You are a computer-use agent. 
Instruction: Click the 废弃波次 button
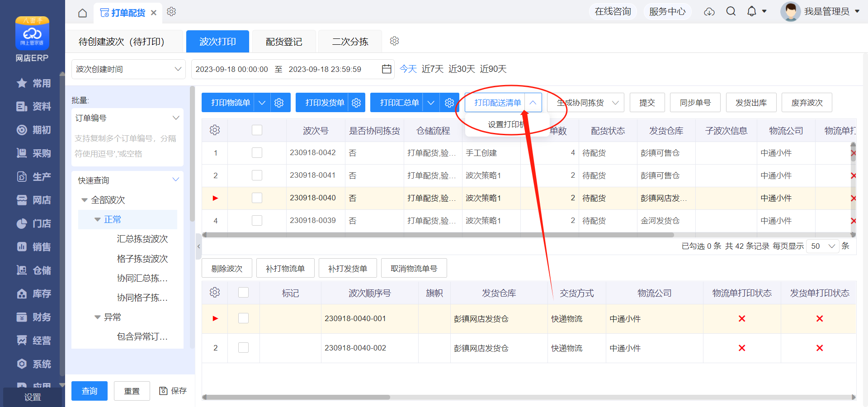[x=807, y=103]
